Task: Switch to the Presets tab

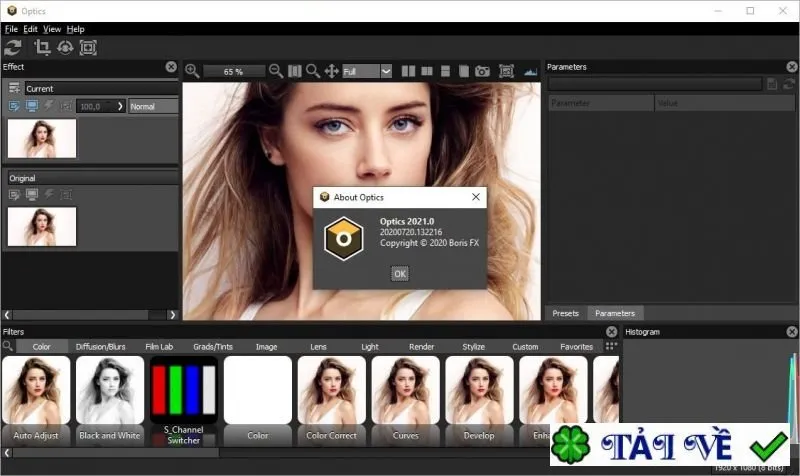Action: (565, 313)
